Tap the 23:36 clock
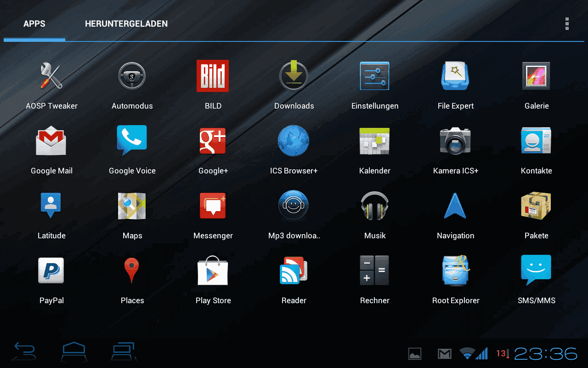Screen dimensions: 588x368 click(x=546, y=354)
